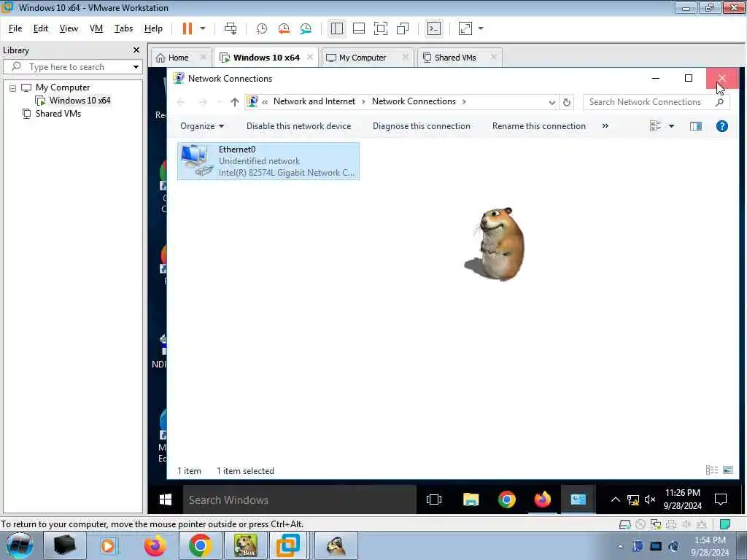Open the Tabs menu
The width and height of the screenshot is (747, 560).
tap(123, 28)
